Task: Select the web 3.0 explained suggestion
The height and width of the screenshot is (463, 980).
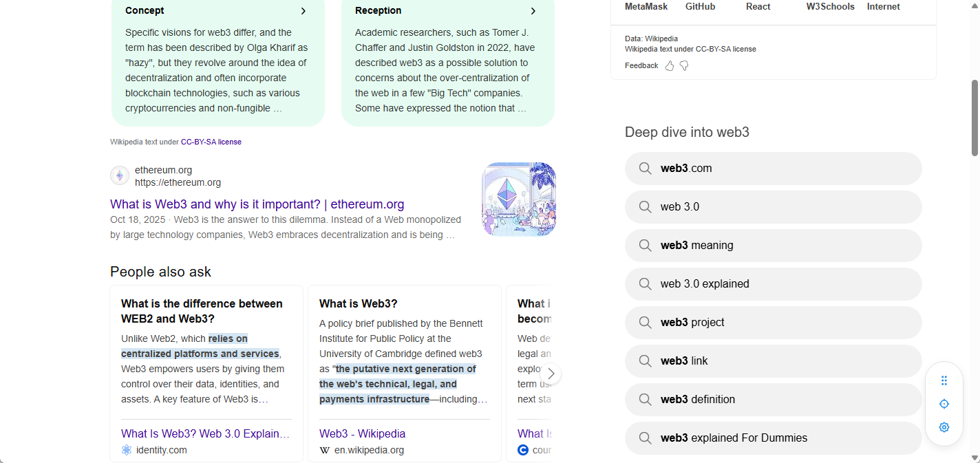Action: [x=774, y=284]
